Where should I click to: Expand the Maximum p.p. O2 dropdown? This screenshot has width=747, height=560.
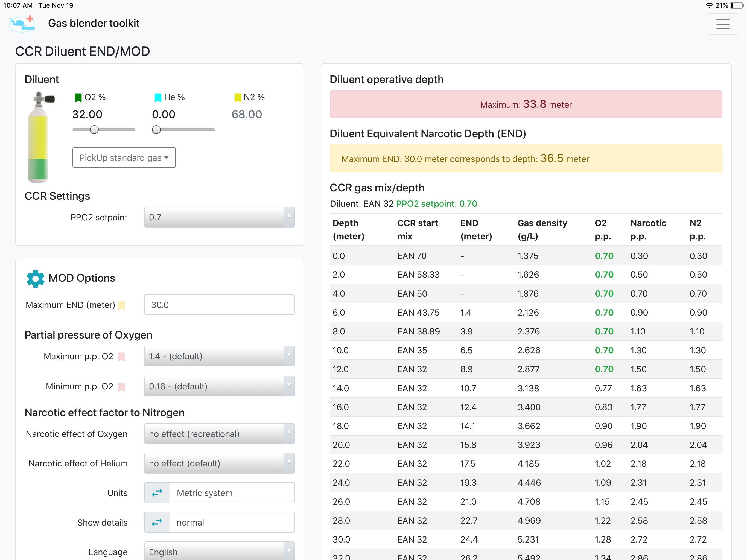click(219, 356)
